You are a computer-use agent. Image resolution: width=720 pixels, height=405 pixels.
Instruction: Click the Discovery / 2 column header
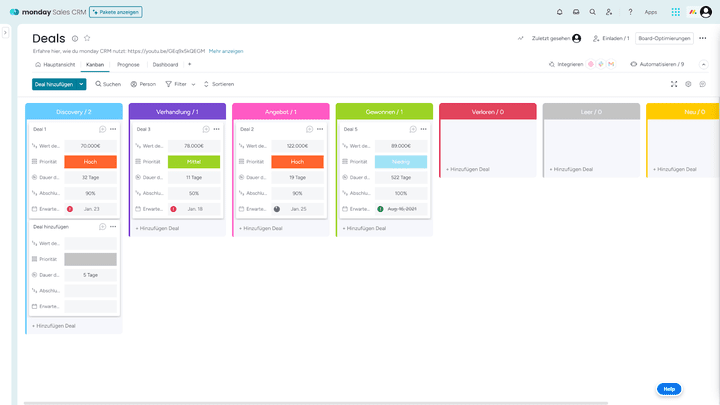[x=74, y=112]
